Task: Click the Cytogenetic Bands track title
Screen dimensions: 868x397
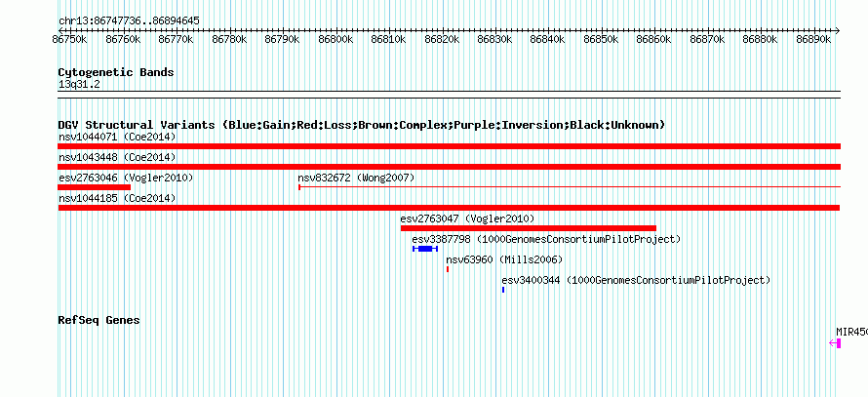Action: tap(116, 72)
